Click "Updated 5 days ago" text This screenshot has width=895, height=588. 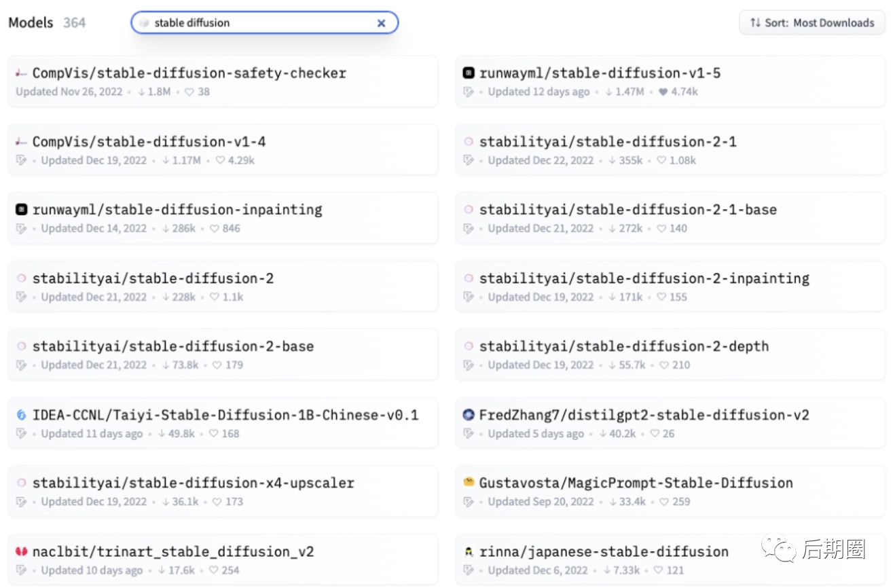point(536,433)
